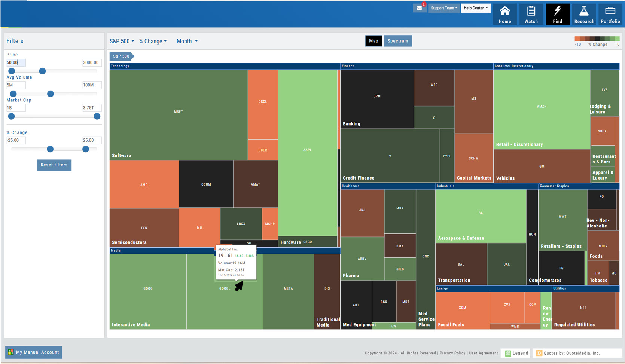Select the JPM tile in Banking
The image size is (625, 364).
[377, 99]
